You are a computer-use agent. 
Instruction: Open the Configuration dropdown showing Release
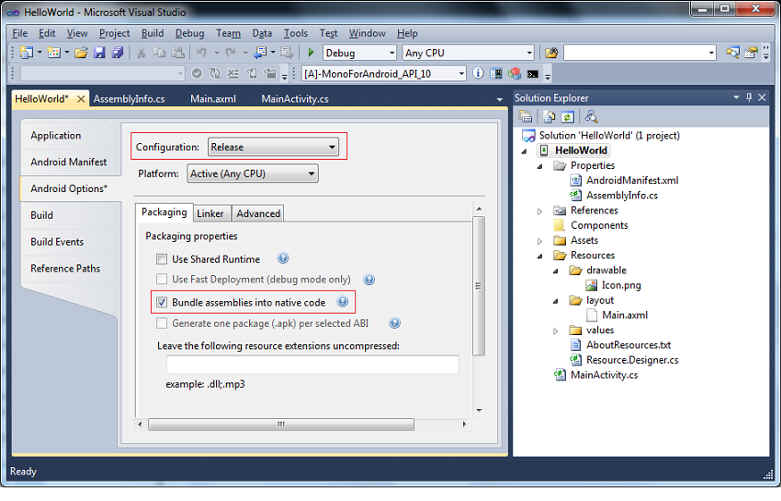273,147
